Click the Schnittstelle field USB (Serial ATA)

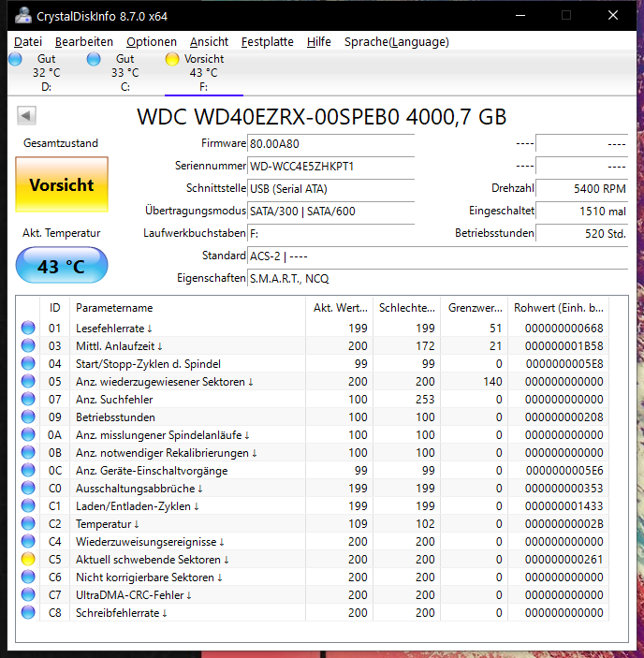(331, 189)
